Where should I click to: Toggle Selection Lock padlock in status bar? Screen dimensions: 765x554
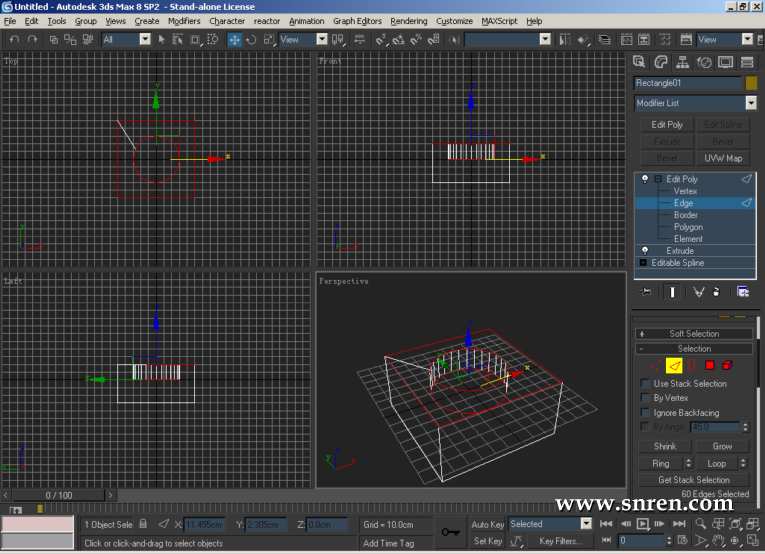coord(143,524)
